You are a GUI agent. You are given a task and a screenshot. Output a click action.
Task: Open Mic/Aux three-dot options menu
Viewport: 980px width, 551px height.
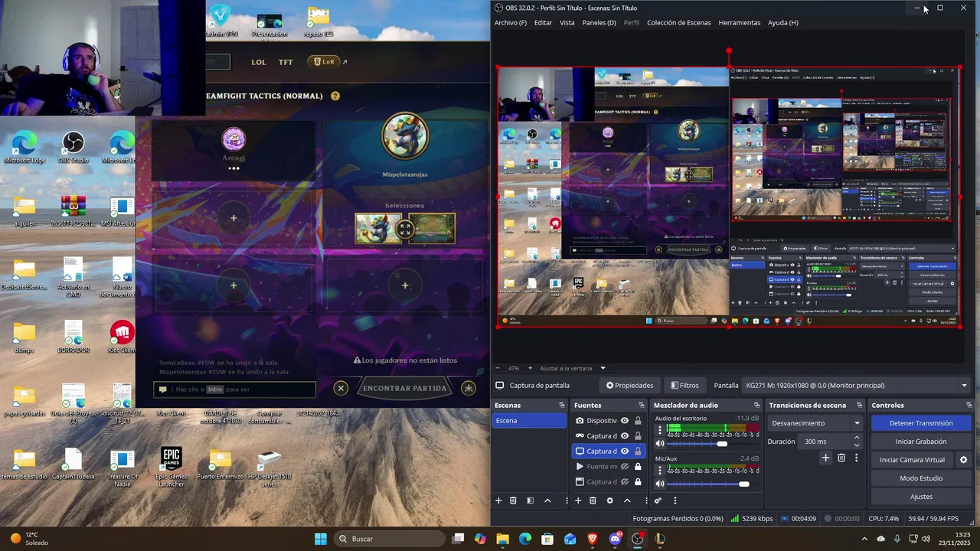click(x=660, y=470)
